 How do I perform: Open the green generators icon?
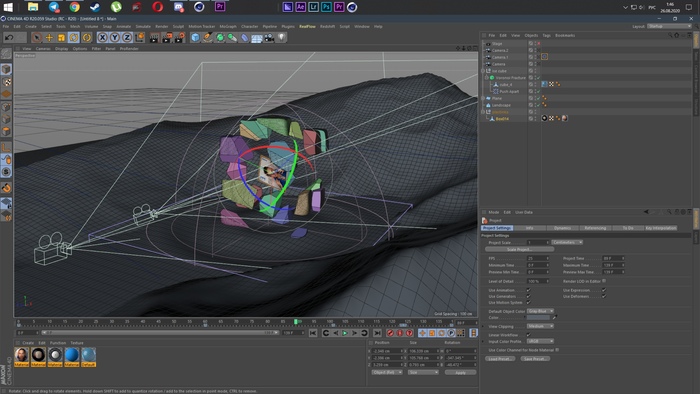click(x=220, y=38)
